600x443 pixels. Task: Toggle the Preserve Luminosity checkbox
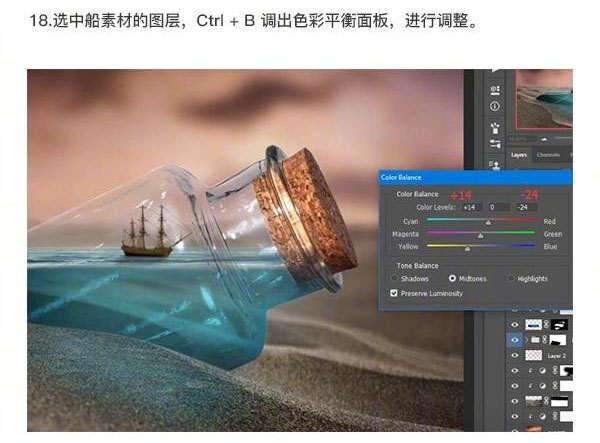tap(394, 293)
